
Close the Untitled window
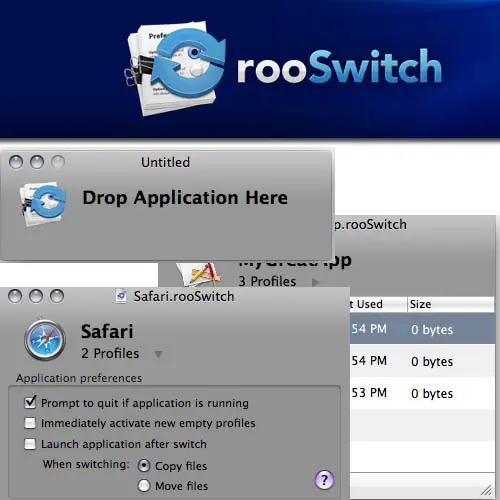[x=16, y=162]
